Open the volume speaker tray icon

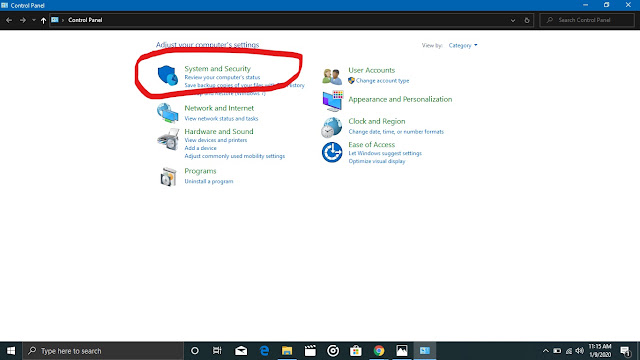click(x=580, y=351)
